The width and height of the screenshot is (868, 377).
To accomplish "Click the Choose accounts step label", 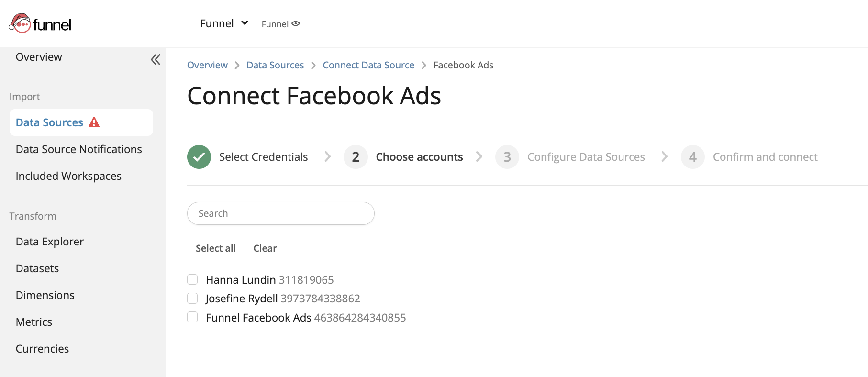I will tap(419, 157).
